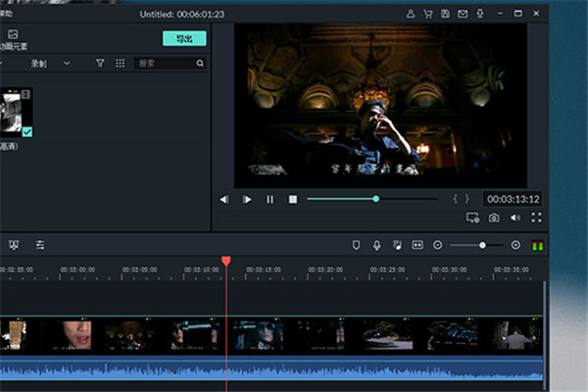Step back to previous frame in preview
This screenshot has height=392, width=588.
tap(223, 199)
